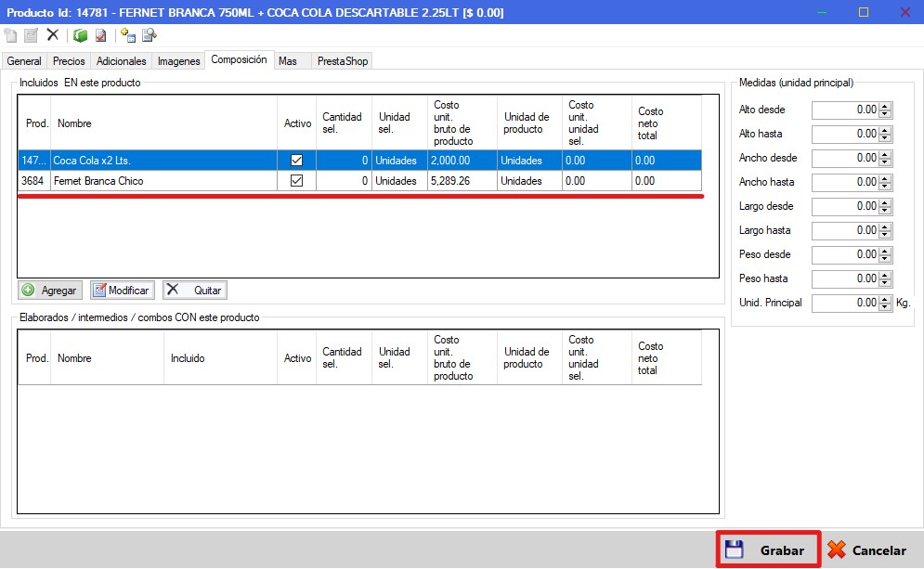Viewport: 924px width, 569px height.
Task: Click Costo neto total header in Incluidos table
Action: pos(667,123)
